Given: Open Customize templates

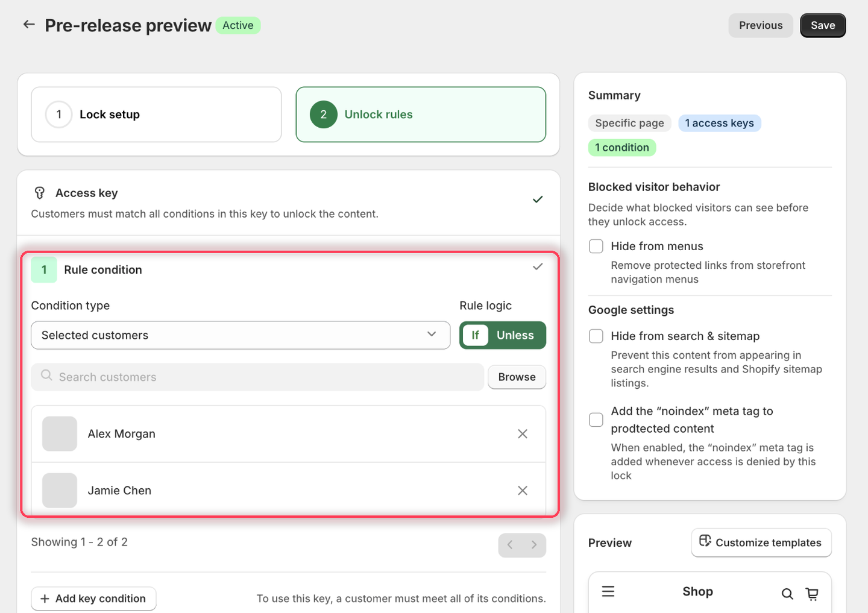Looking at the screenshot, I should [x=761, y=542].
